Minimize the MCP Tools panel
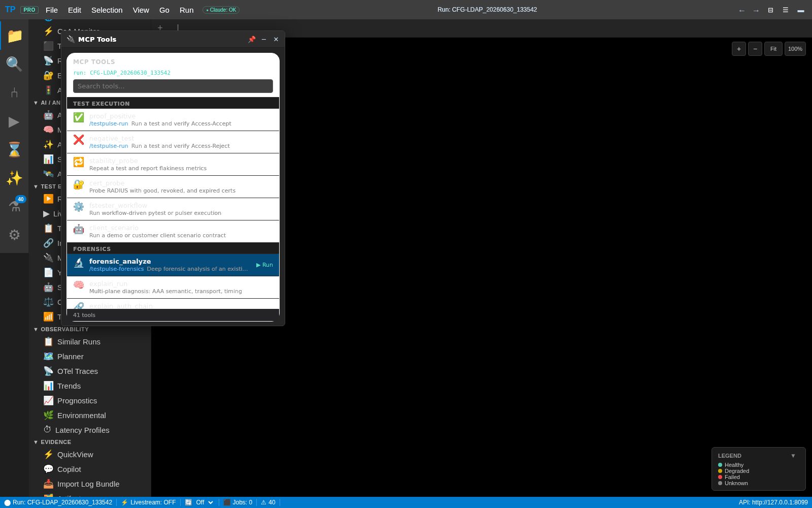The image size is (812, 508). click(264, 39)
